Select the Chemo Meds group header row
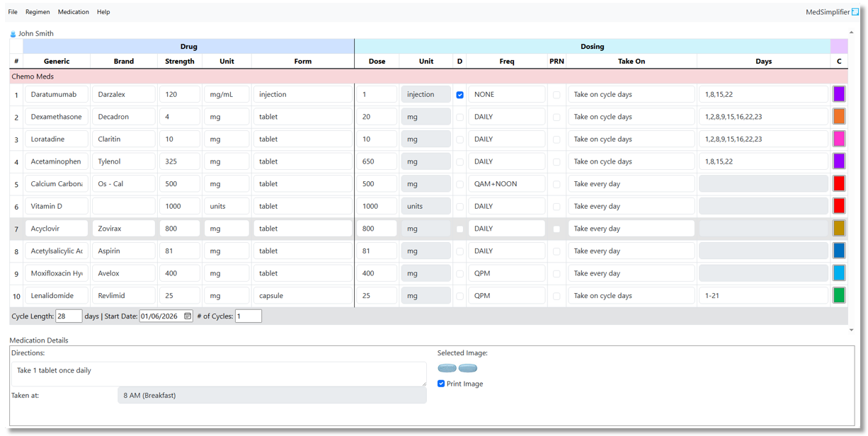The height and width of the screenshot is (436, 868). pyautogui.click(x=428, y=76)
